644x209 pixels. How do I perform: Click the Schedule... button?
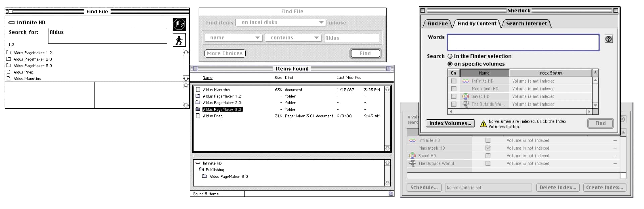coord(424,188)
